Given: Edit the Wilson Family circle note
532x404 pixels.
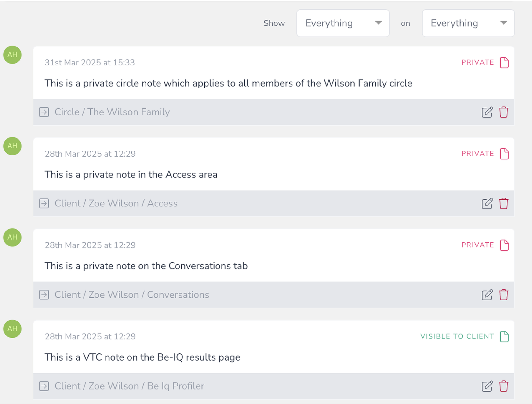Looking at the screenshot, I should tap(487, 112).
